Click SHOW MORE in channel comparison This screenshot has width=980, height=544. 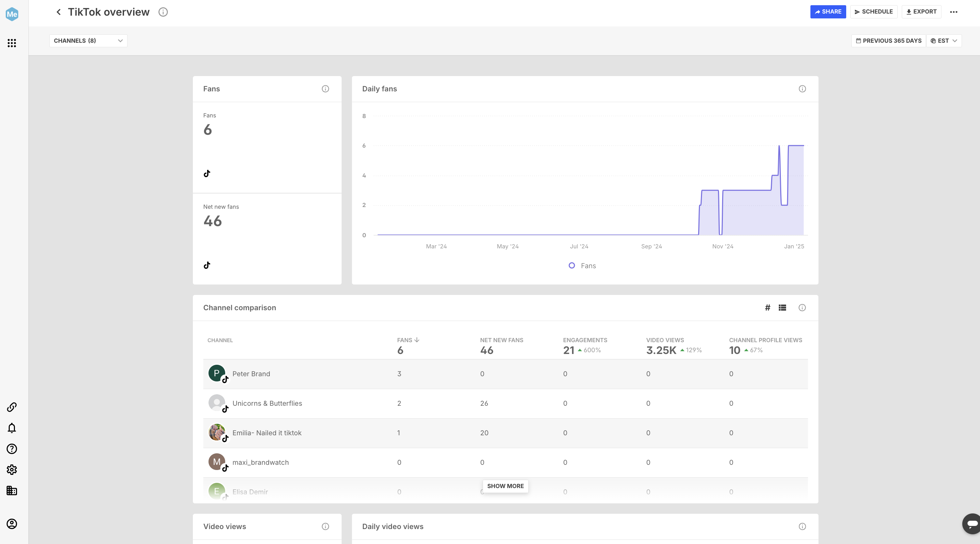(505, 486)
